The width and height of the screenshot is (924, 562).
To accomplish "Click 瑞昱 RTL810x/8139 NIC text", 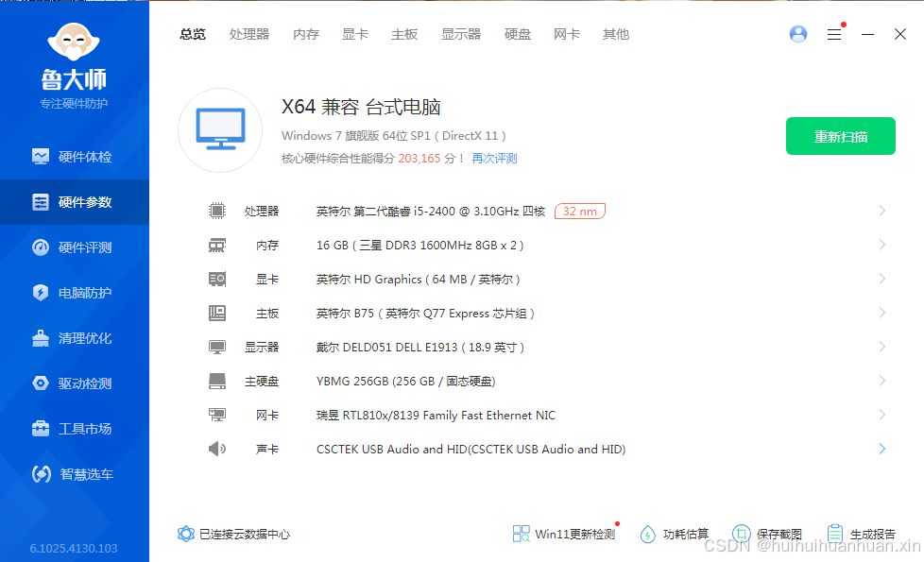I will [436, 416].
